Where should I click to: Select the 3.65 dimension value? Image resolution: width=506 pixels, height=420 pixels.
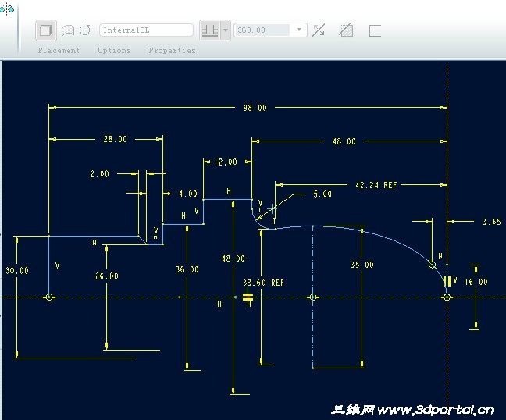coord(492,222)
